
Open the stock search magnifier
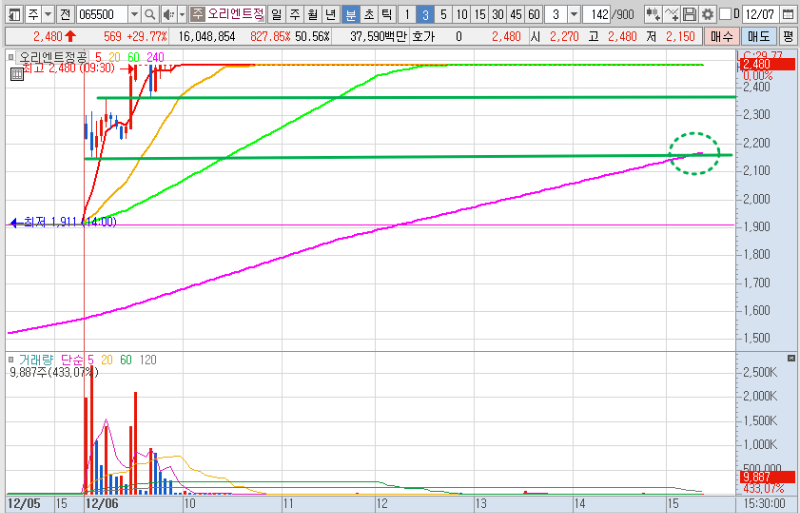tap(150, 14)
